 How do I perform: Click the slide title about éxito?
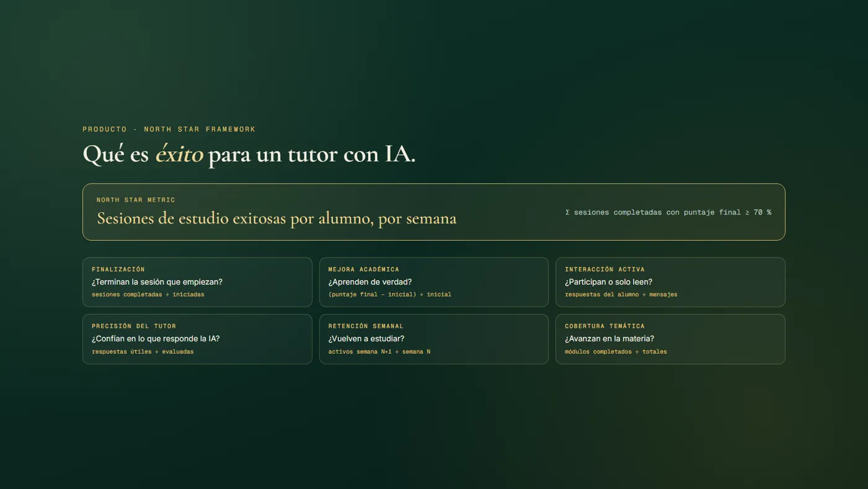[249, 154]
